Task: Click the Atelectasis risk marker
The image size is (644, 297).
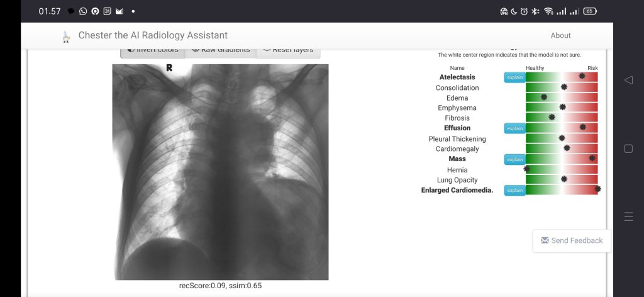Action: pos(582,76)
